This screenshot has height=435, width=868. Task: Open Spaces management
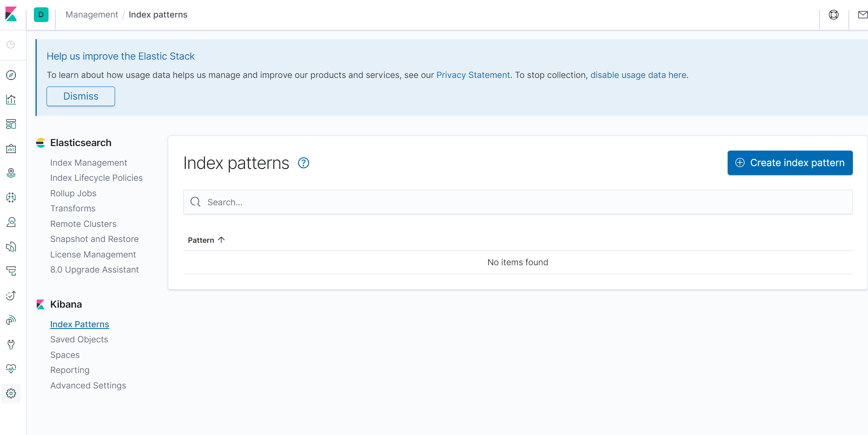65,355
